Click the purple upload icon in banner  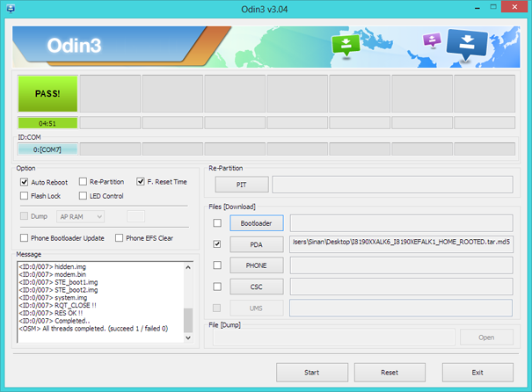(432, 40)
